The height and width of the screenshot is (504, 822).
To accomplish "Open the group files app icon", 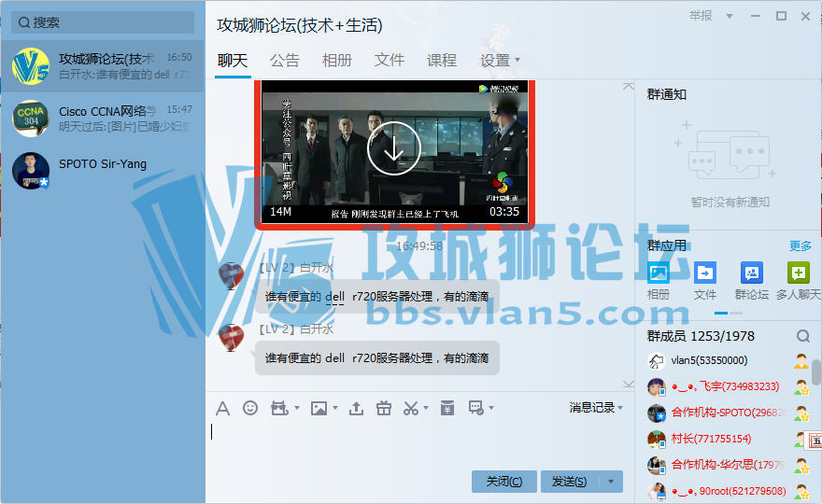I will point(705,273).
